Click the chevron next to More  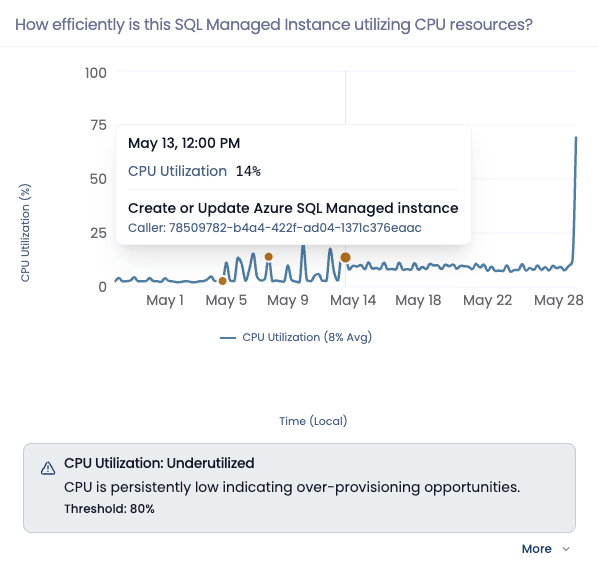pyautogui.click(x=566, y=549)
